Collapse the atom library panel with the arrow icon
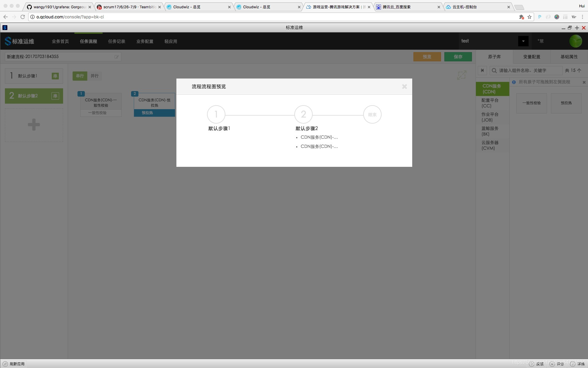Screen dimensions: 588x368 coord(482,71)
